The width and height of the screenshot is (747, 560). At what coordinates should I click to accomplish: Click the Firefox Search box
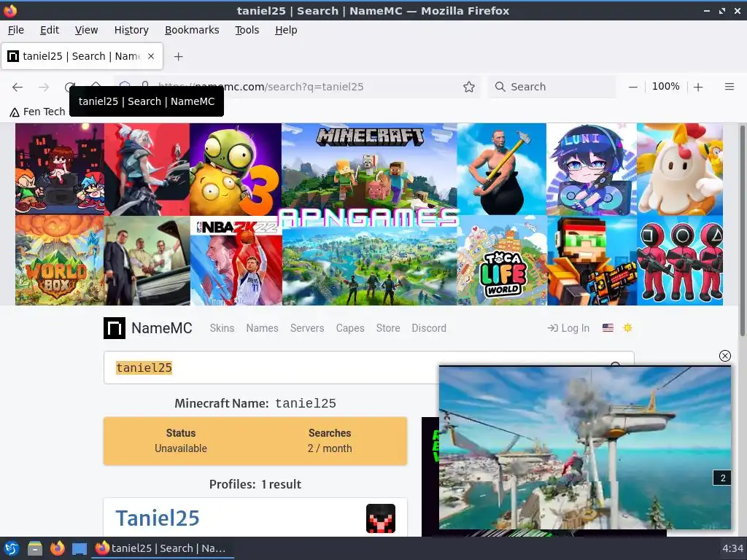(551, 87)
